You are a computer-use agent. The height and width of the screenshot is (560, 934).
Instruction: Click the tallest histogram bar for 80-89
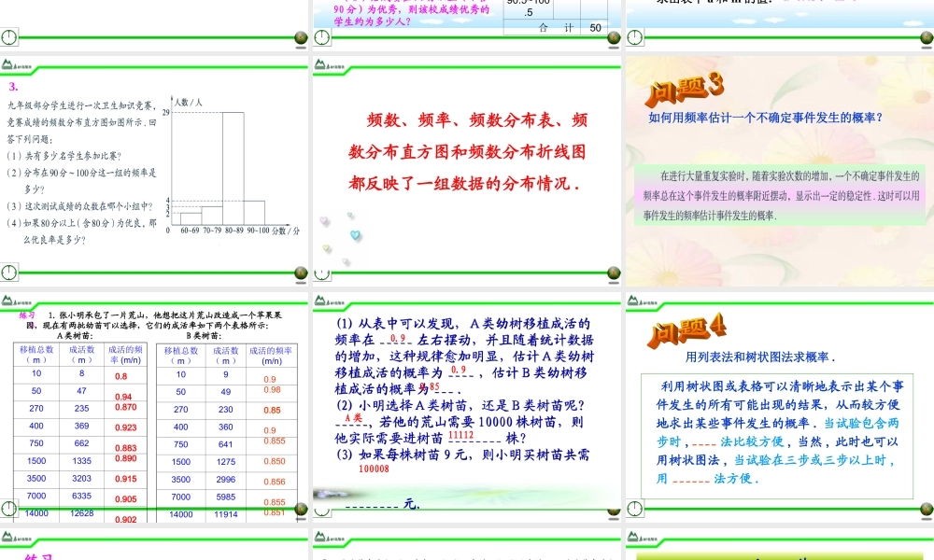point(233,168)
